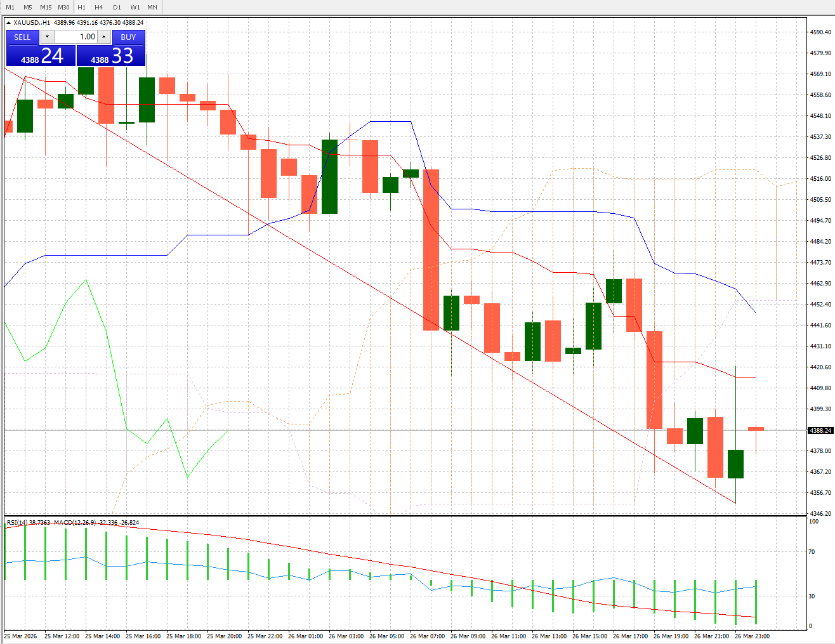The width and height of the screenshot is (835, 644).
Task: Click the 4388.24 price tag on axis
Action: coord(820,430)
